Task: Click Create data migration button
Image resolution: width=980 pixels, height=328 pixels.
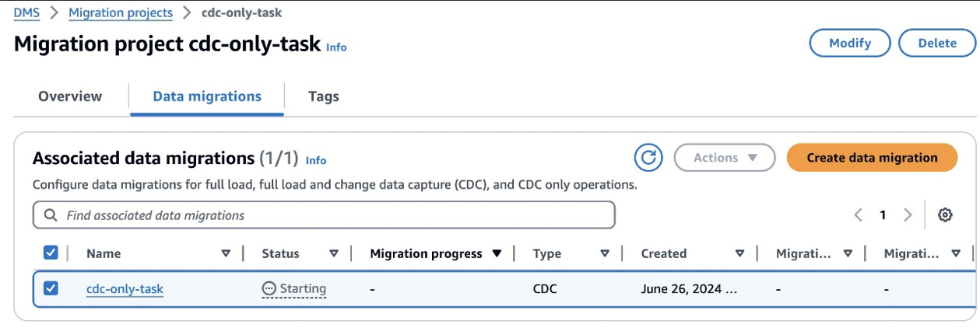Action: tap(872, 158)
